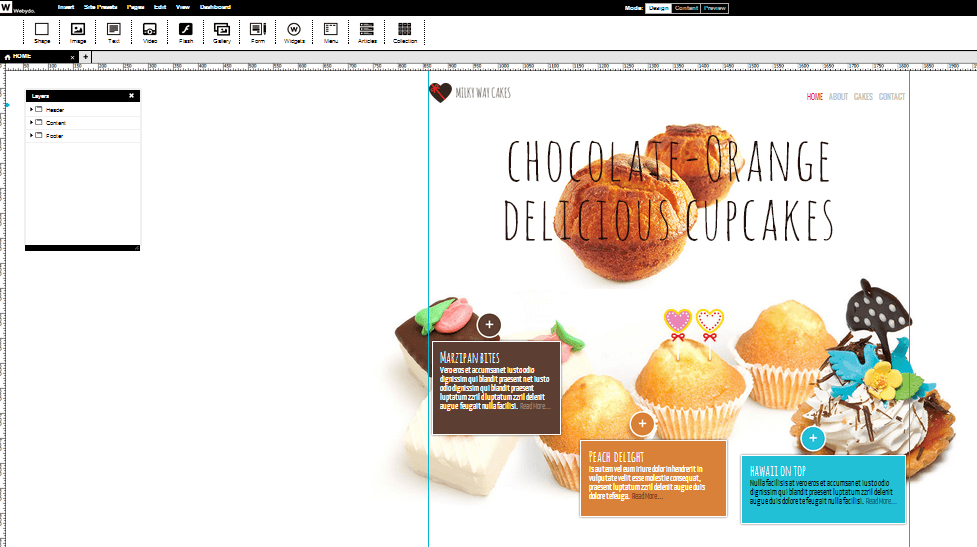This screenshot has width=977, height=547.
Task: Switch to Content mode
Action: 686,8
